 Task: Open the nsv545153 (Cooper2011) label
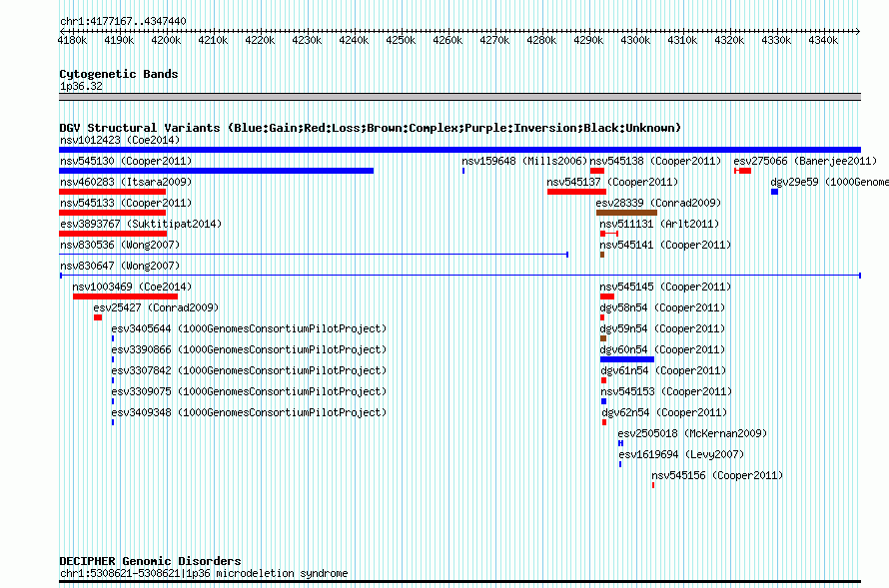pyautogui.click(x=667, y=391)
